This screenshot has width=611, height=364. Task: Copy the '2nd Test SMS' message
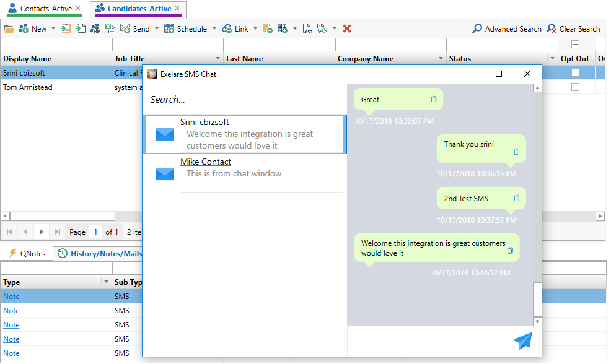tap(517, 198)
